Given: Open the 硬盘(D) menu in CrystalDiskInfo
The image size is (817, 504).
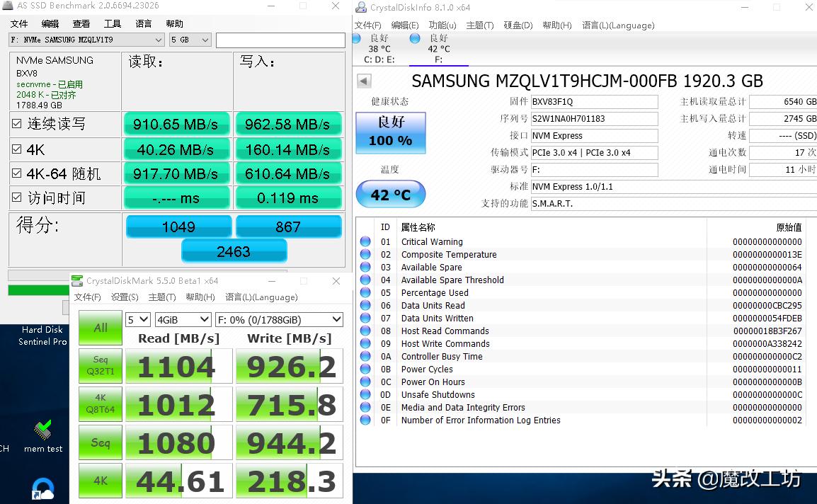Looking at the screenshot, I should pos(518,25).
